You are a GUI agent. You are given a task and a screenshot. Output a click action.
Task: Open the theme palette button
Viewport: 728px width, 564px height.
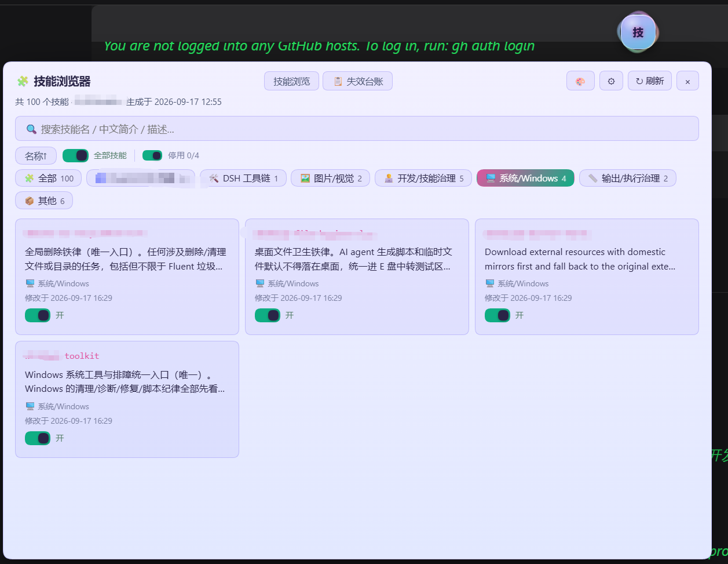[x=580, y=81]
